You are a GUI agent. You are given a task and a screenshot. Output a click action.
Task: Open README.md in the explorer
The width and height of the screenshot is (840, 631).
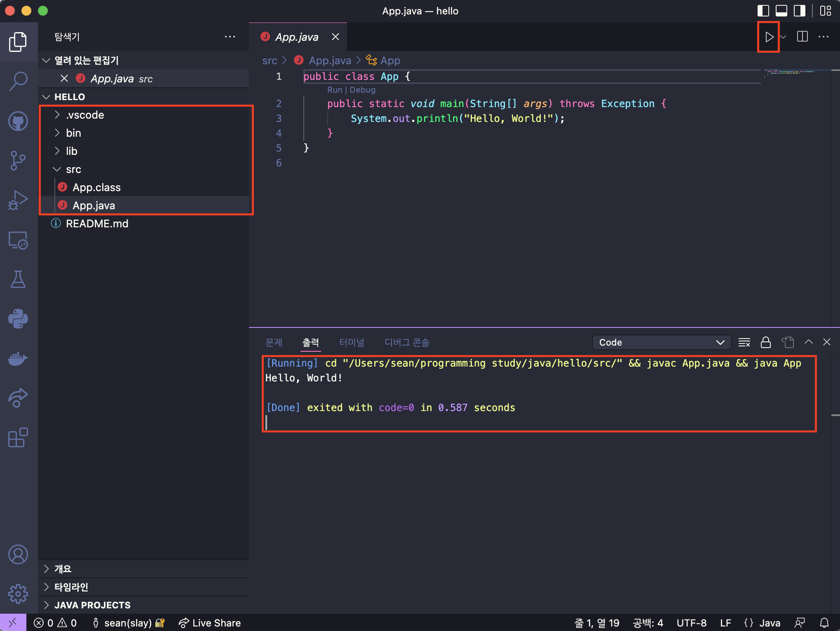click(97, 224)
